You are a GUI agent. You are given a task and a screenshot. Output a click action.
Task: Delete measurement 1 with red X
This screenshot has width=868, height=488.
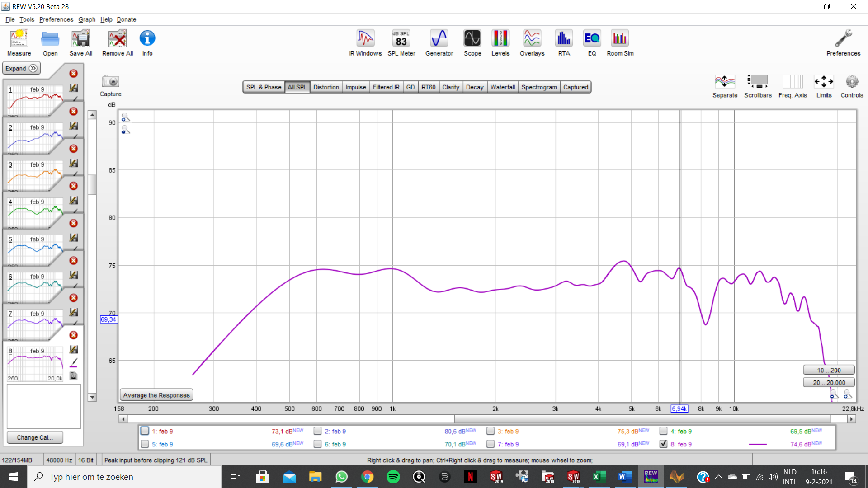point(73,74)
